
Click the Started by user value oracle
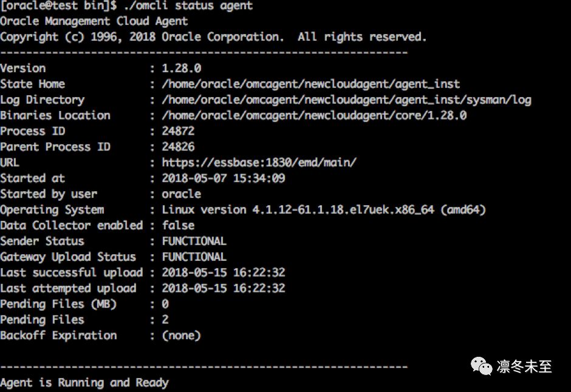[181, 194]
